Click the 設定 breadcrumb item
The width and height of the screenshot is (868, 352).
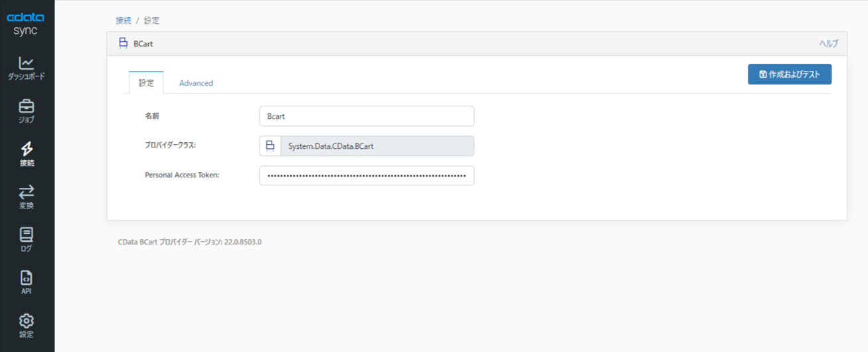click(151, 21)
